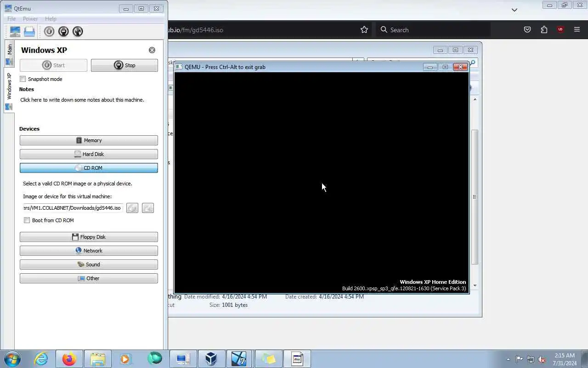Switch to QtEmu in the taskbar
Viewport: 588px width, 368px height.
click(x=183, y=359)
